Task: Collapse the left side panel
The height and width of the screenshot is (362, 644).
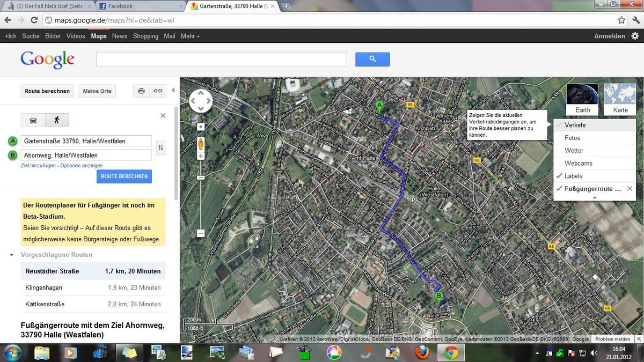Action: pos(173,91)
